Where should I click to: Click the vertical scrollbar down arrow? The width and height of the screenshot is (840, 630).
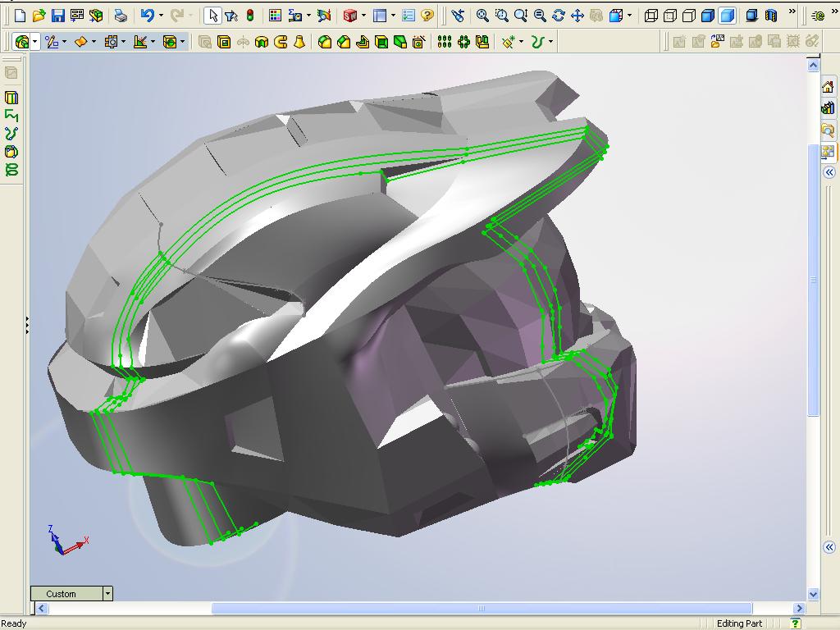(813, 594)
